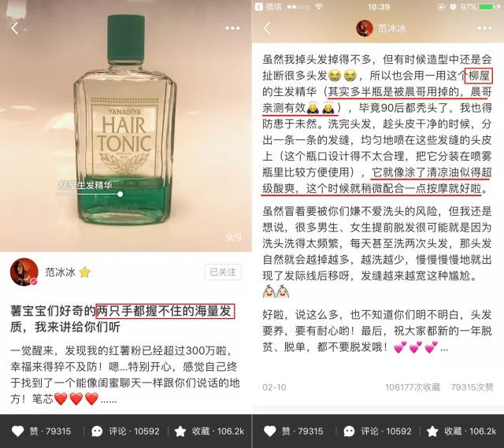Expand the truncated post text ending with hearts

(109, 400)
